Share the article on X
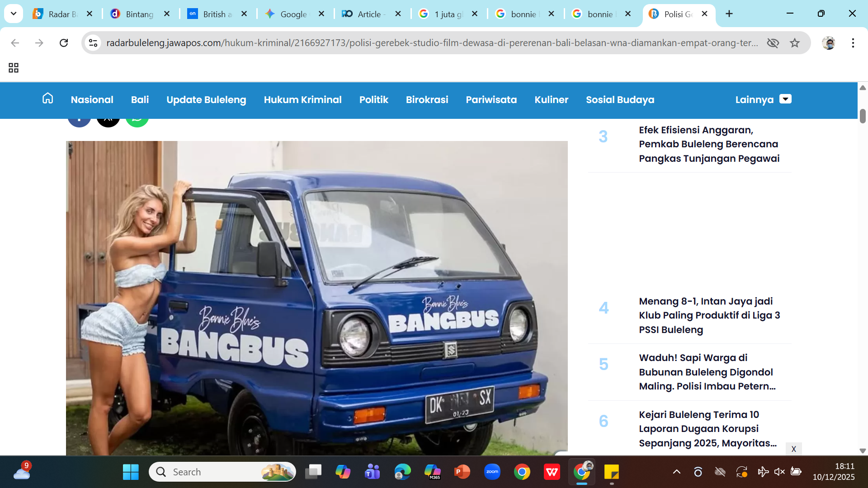868x488 pixels. coord(108,122)
